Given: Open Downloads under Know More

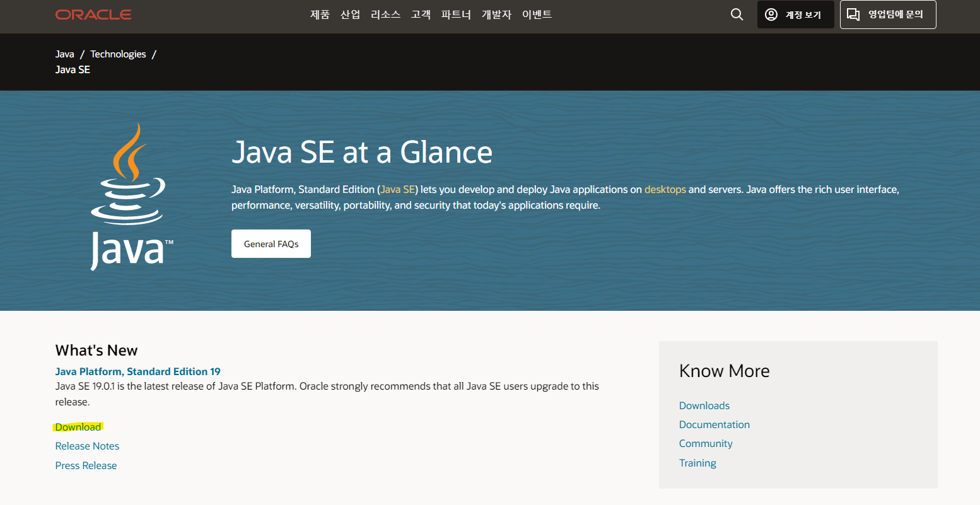Looking at the screenshot, I should (704, 405).
